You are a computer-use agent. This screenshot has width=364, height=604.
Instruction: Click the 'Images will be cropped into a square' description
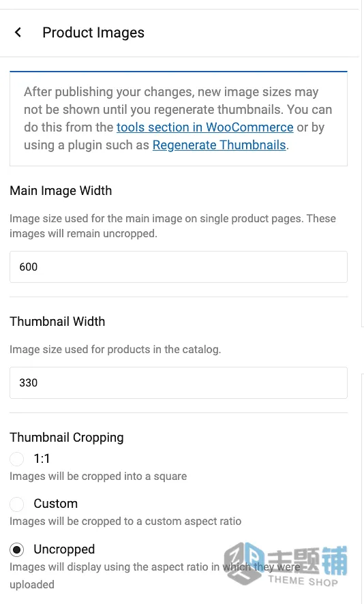[x=98, y=477]
